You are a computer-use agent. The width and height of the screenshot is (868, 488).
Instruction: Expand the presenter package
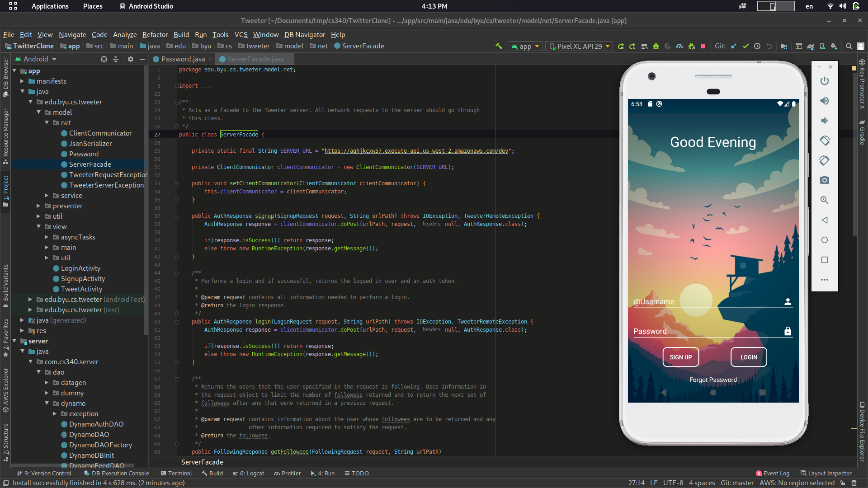(38, 206)
